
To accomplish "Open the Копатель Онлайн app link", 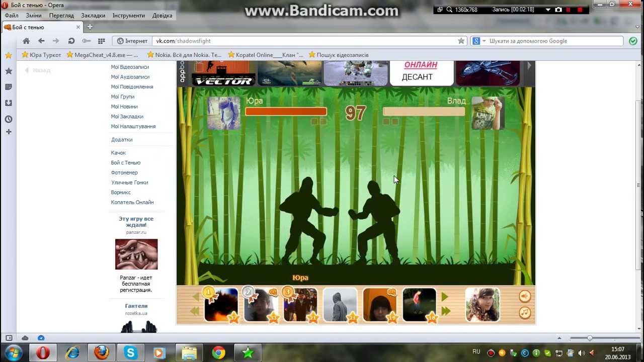I will tap(132, 202).
